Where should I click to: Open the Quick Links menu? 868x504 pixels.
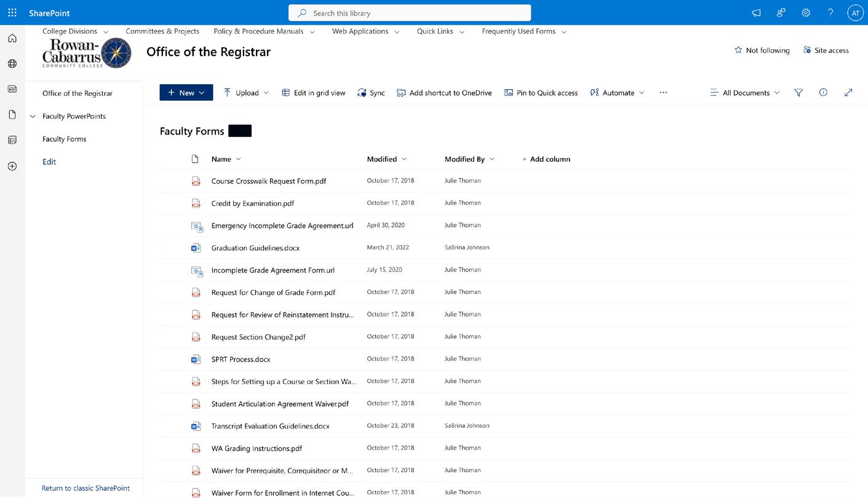(441, 31)
